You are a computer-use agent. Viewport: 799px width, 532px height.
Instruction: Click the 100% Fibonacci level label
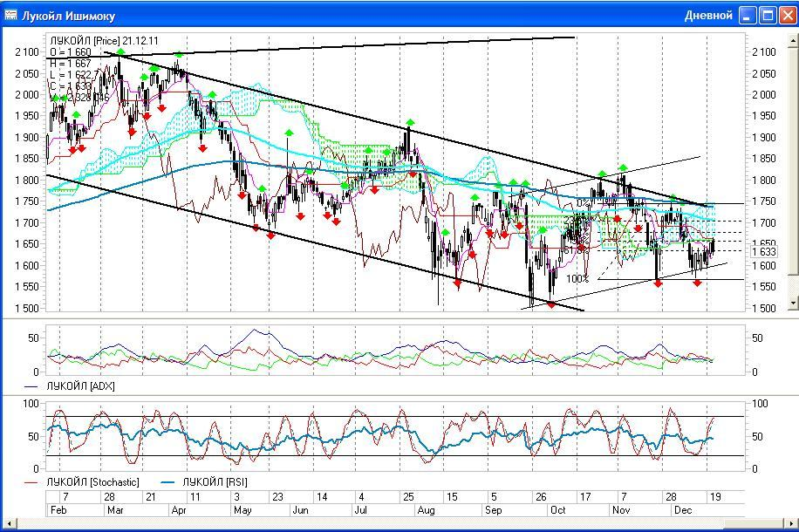577,279
